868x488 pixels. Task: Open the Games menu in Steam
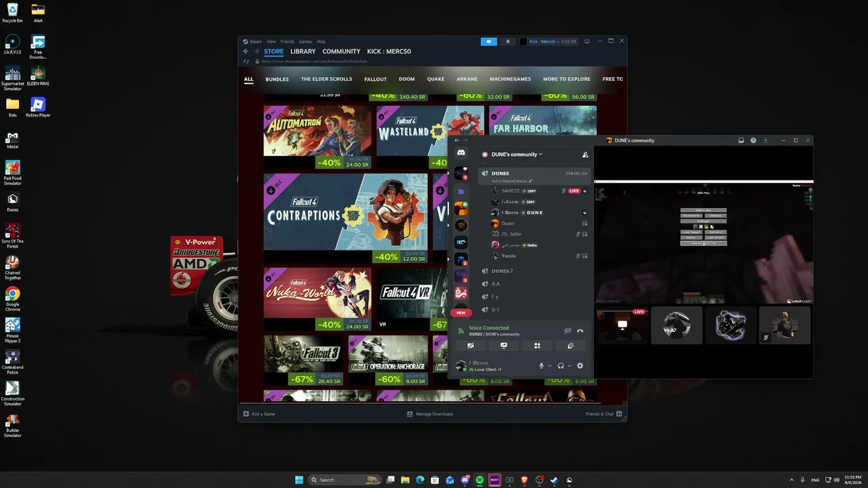pyautogui.click(x=306, y=41)
